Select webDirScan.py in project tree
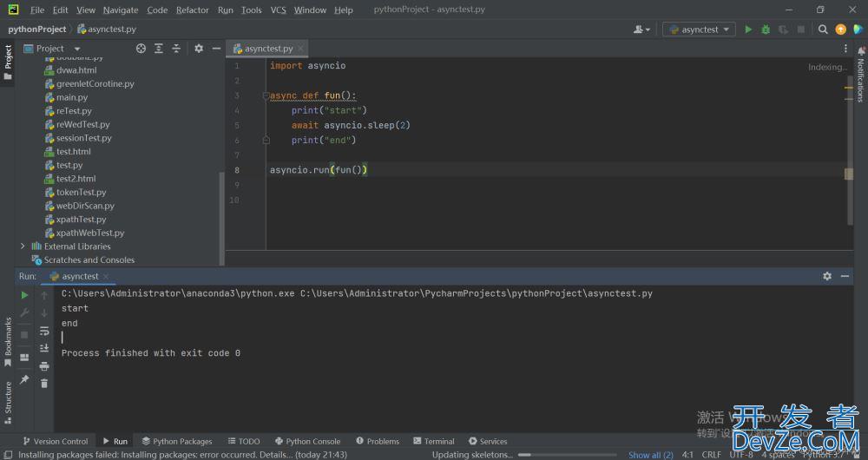The image size is (868, 460). (85, 206)
